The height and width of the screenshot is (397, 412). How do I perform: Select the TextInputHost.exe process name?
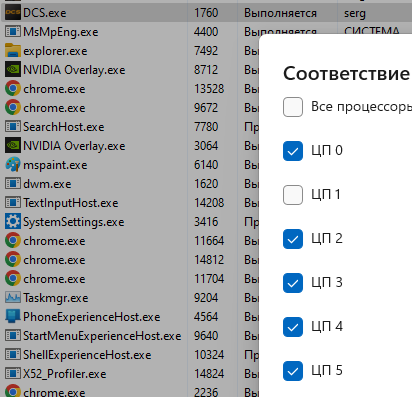coord(71,203)
